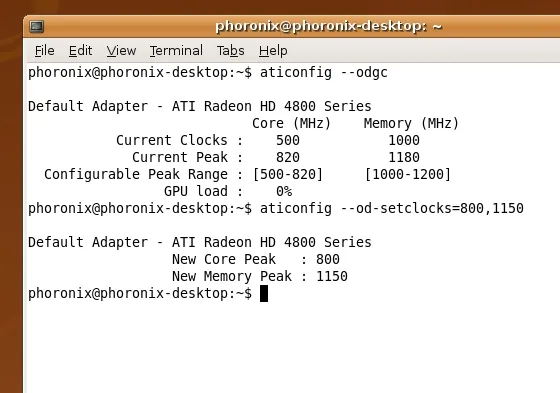Click the Current Clocks core value 500
The height and width of the screenshot is (393, 560).
click(x=288, y=140)
